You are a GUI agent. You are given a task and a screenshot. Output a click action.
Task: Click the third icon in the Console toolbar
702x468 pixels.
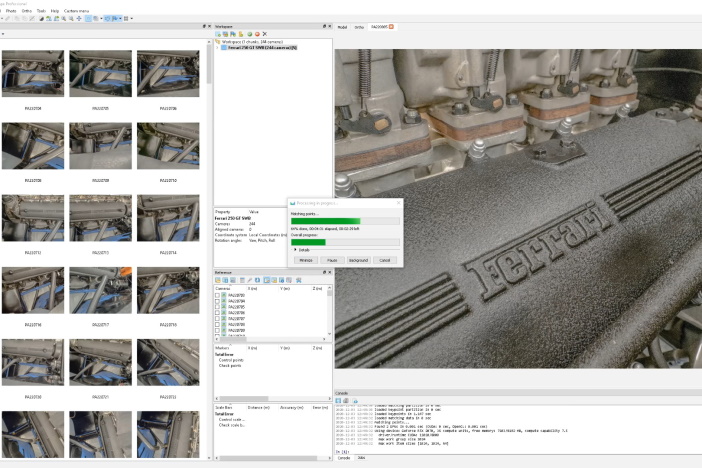[355, 401]
